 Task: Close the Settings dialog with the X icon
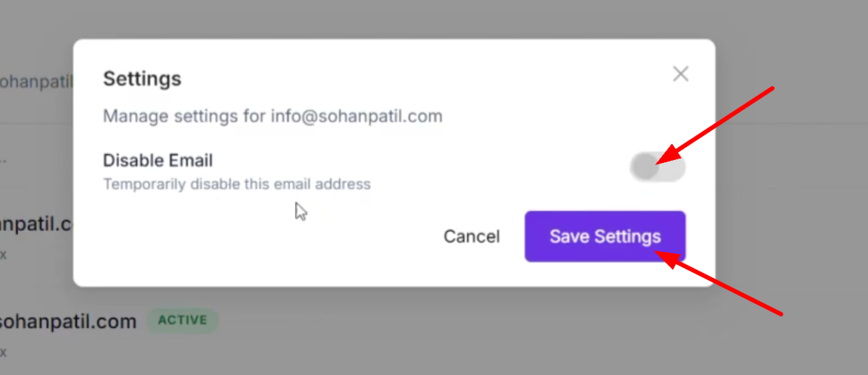680,74
